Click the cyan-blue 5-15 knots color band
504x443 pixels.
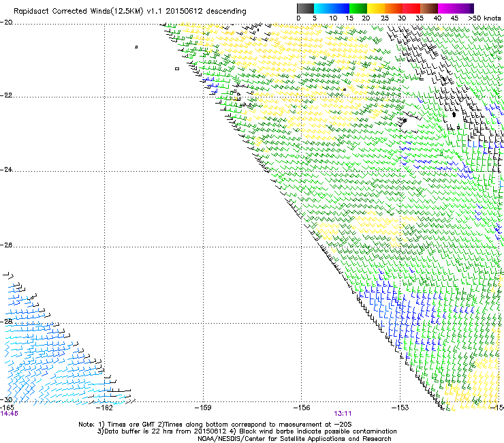tap(332, 8)
